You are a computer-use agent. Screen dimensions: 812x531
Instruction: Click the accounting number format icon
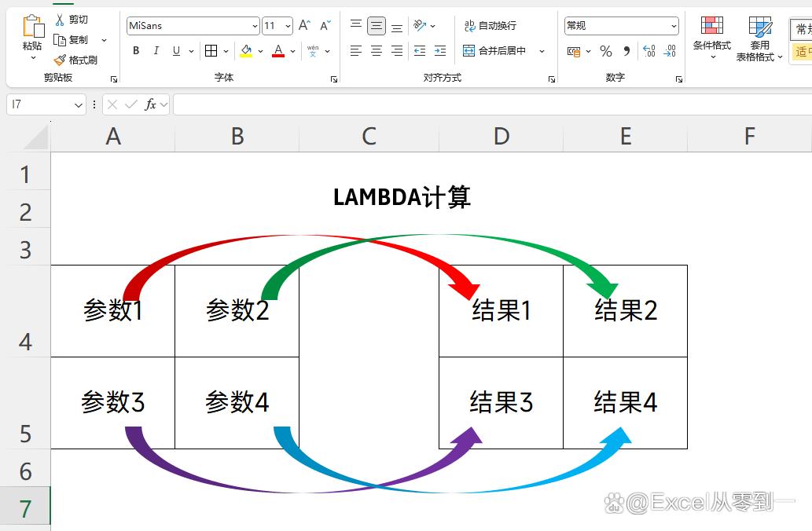point(574,51)
